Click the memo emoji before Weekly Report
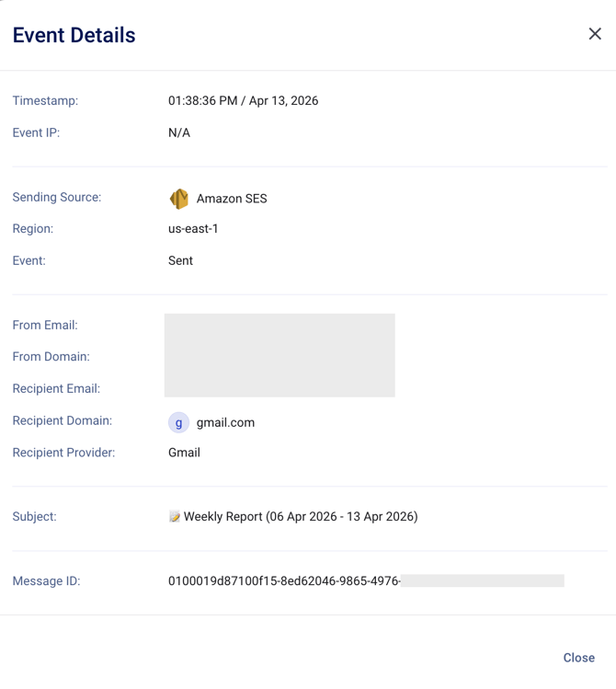Image resolution: width=616 pixels, height=689 pixels. [175, 517]
